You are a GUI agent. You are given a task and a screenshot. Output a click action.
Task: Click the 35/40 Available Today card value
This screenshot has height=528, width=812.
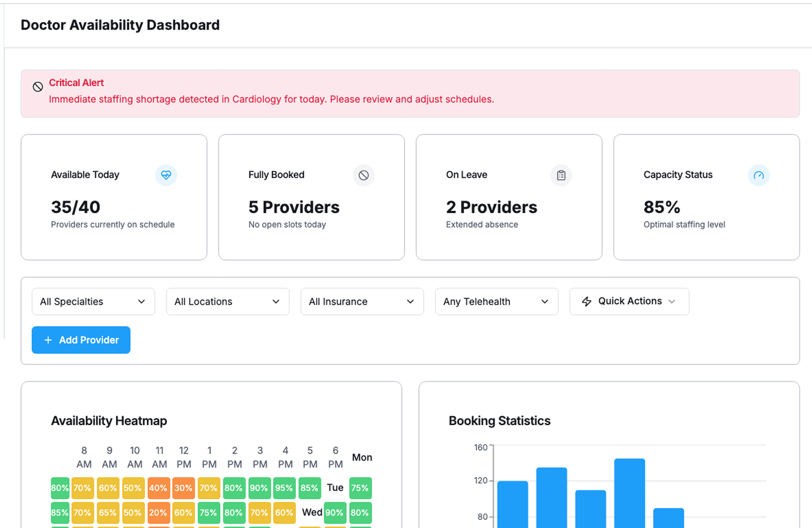pos(76,207)
